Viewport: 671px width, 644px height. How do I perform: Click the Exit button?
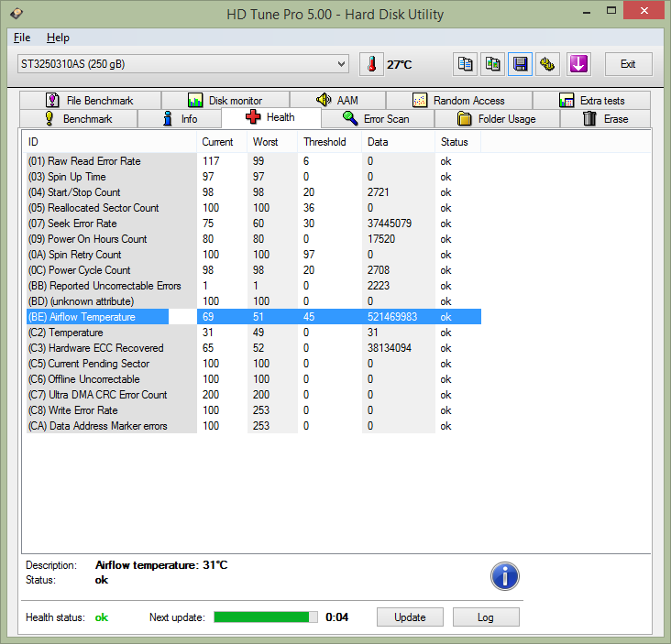click(628, 64)
